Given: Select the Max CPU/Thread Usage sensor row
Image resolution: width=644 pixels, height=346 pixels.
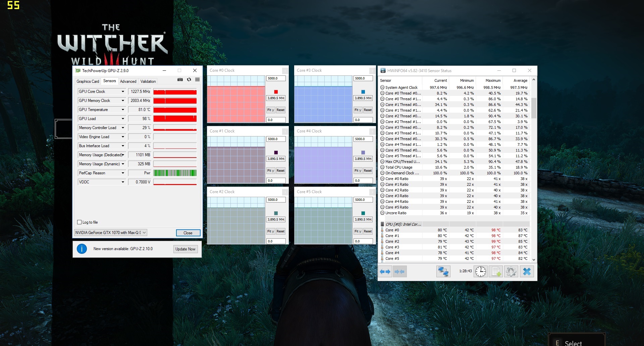Looking at the screenshot, I should (454, 162).
